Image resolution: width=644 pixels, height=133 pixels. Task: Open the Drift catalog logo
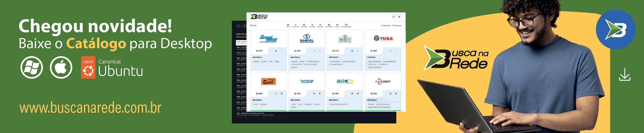coord(383,81)
